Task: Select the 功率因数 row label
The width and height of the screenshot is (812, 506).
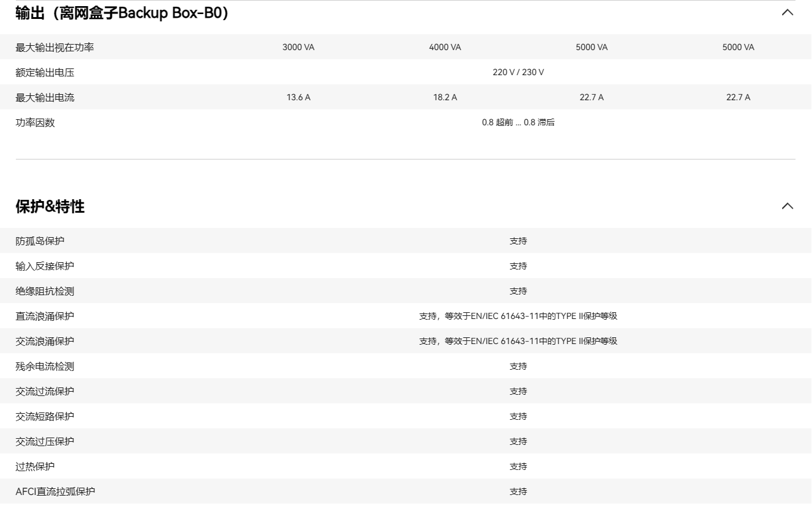Action: point(35,122)
